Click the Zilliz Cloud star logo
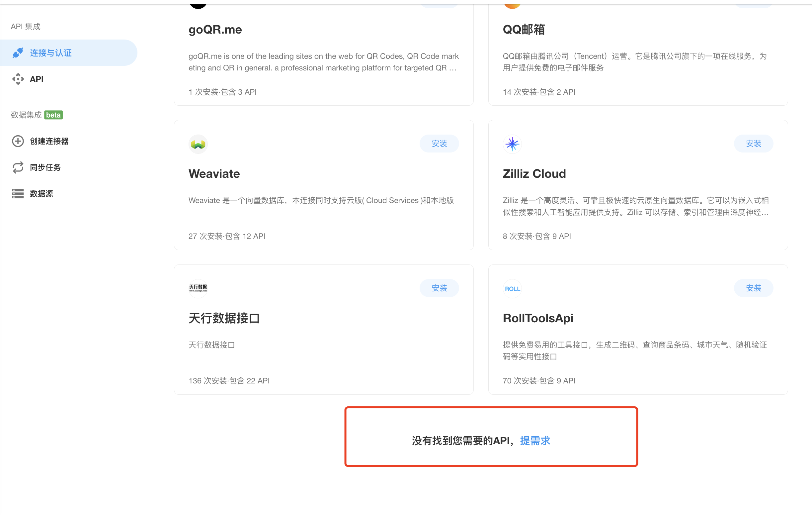 [x=512, y=144]
